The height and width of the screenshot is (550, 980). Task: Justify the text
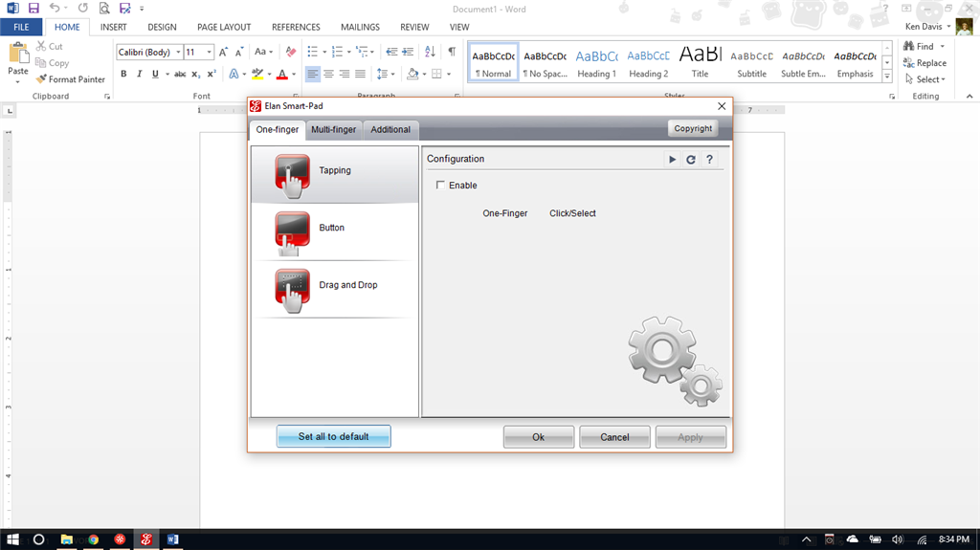click(360, 74)
